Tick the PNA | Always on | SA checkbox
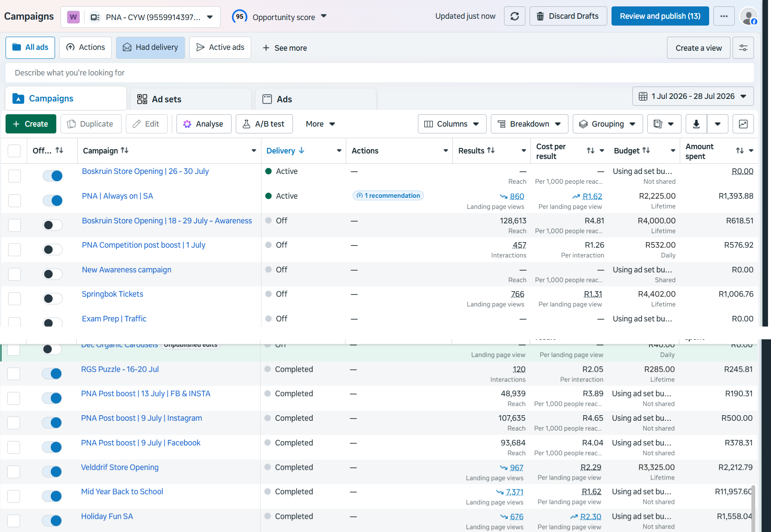771x532 pixels. tap(14, 200)
